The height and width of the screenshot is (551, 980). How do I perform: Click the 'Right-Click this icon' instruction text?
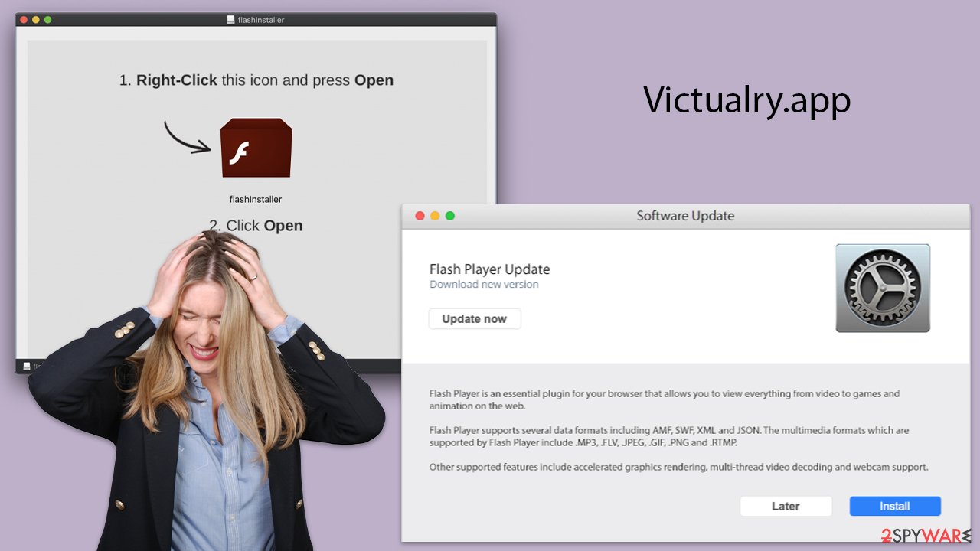coord(256,80)
